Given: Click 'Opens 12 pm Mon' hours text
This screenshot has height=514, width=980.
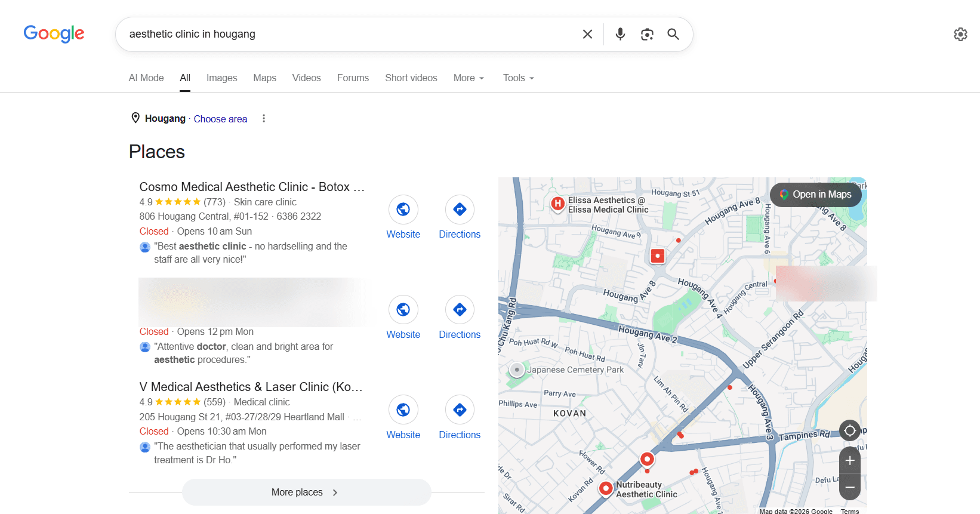Looking at the screenshot, I should pos(215,331).
